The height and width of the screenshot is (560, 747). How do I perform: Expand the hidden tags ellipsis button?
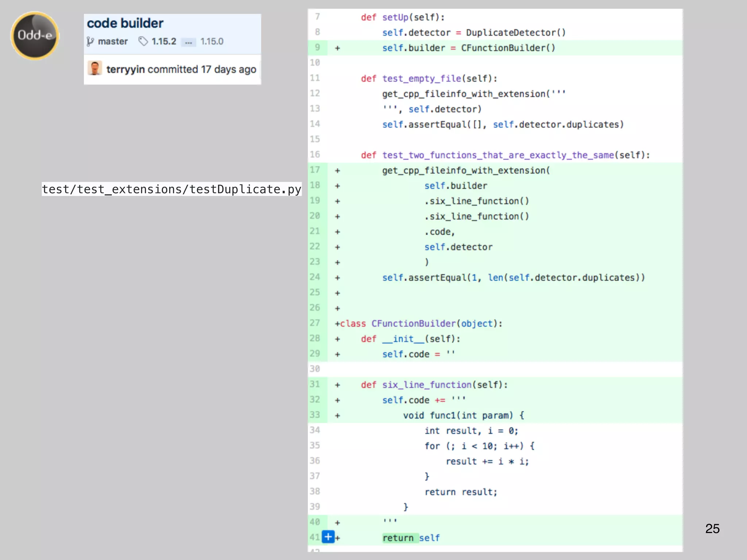(x=188, y=42)
